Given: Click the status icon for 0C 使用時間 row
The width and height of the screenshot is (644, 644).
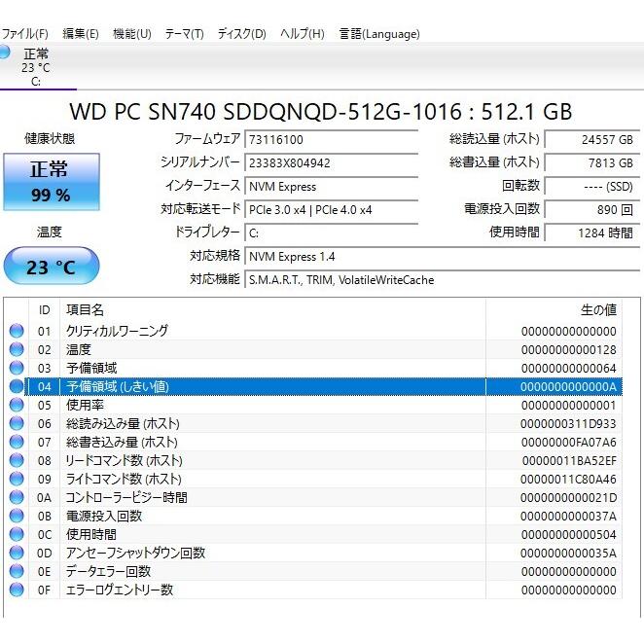Looking at the screenshot, I should coord(17,534).
